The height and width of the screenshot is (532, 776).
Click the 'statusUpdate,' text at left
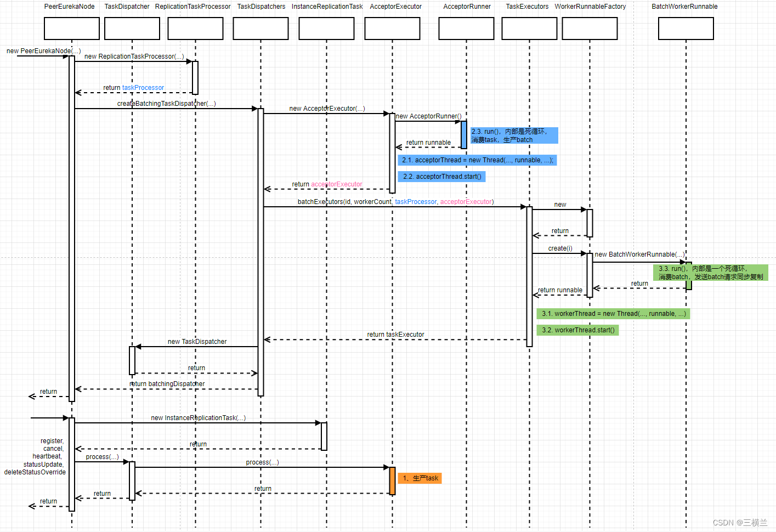tap(43, 465)
